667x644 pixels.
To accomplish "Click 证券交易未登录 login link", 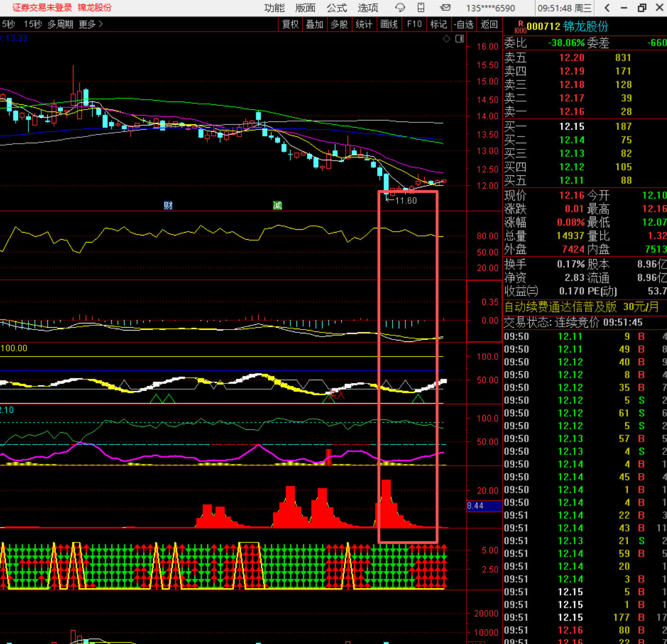I will pyautogui.click(x=42, y=8).
